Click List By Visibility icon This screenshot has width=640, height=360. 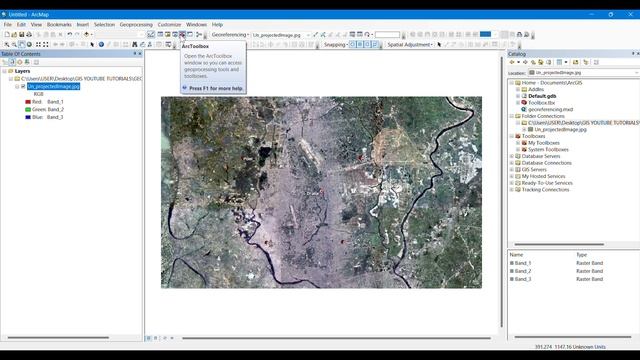(x=20, y=62)
